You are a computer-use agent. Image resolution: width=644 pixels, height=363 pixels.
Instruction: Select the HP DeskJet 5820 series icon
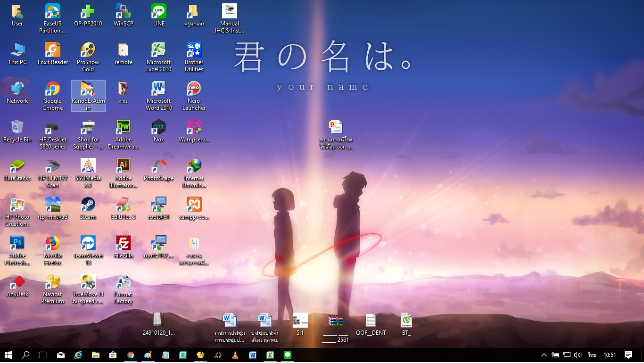coord(52,134)
